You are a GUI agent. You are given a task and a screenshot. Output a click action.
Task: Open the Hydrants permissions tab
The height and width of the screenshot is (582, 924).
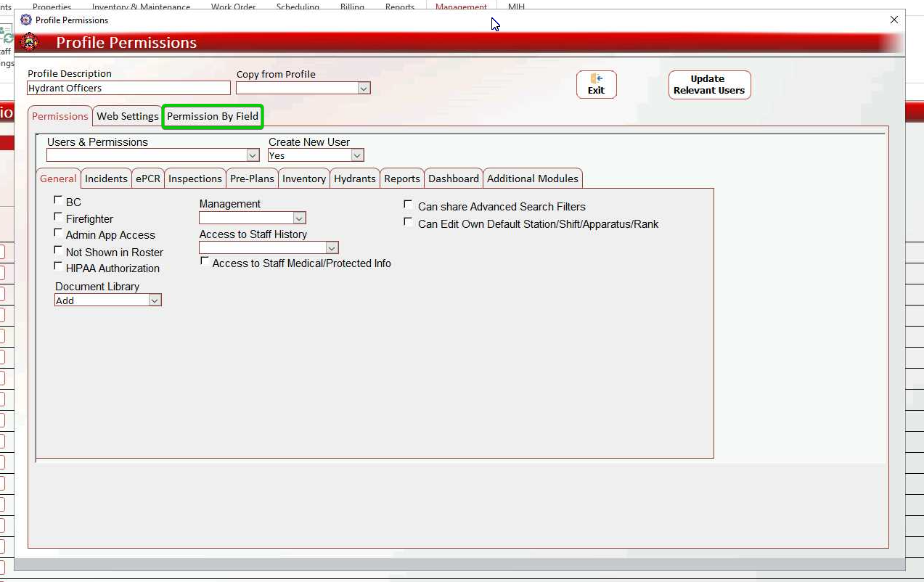(x=355, y=179)
